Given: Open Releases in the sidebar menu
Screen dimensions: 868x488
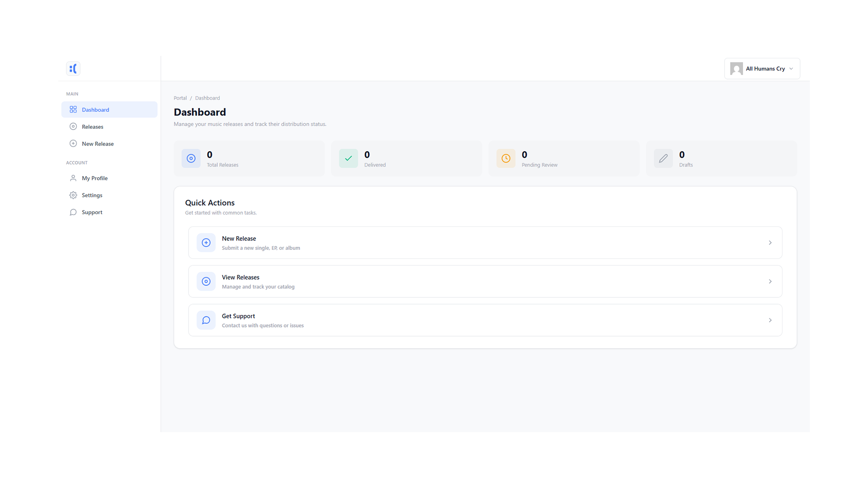Looking at the screenshot, I should (93, 127).
